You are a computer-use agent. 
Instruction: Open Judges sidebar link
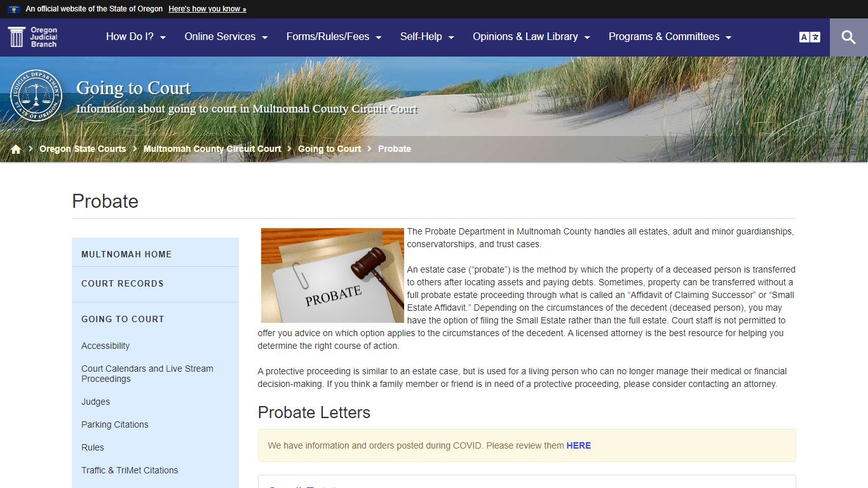[x=95, y=402]
